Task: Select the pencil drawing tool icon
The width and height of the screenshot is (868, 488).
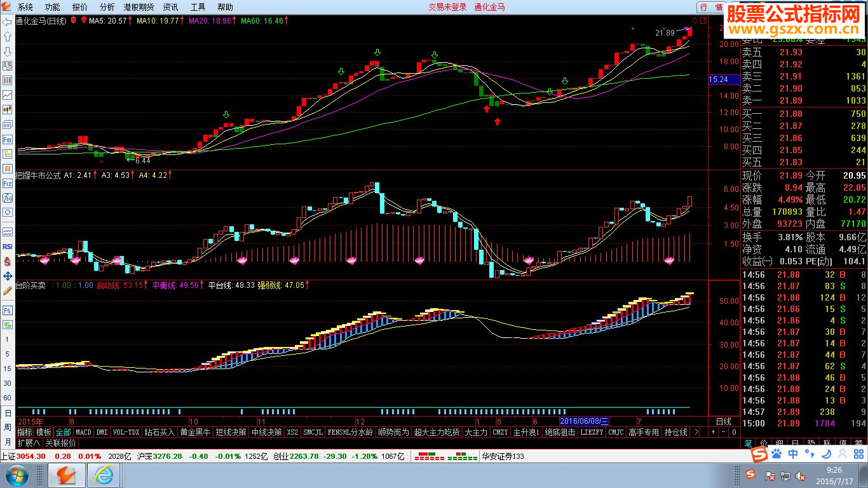Action: point(8,290)
